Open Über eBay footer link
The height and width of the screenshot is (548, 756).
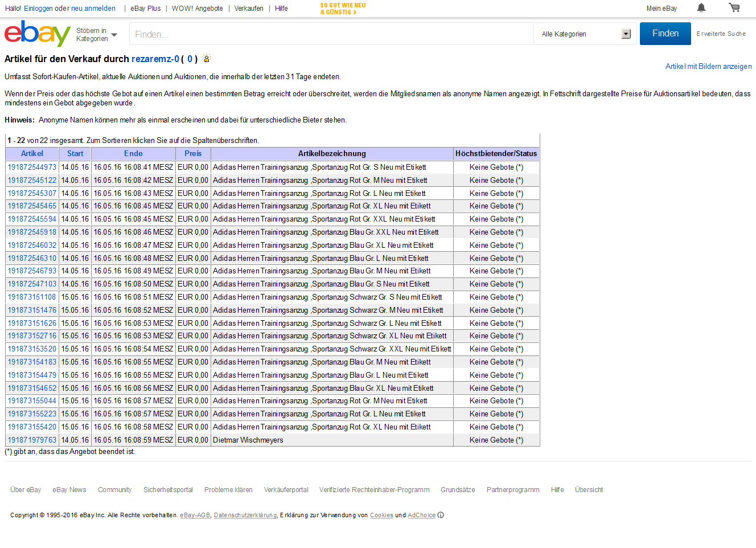(x=26, y=490)
